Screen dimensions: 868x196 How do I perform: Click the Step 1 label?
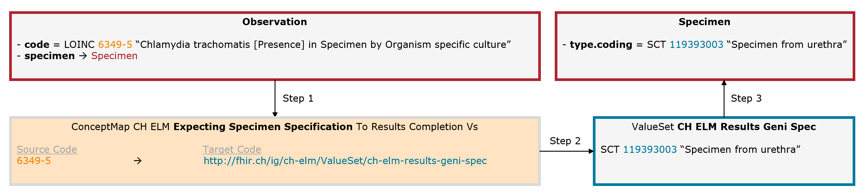coord(298,98)
